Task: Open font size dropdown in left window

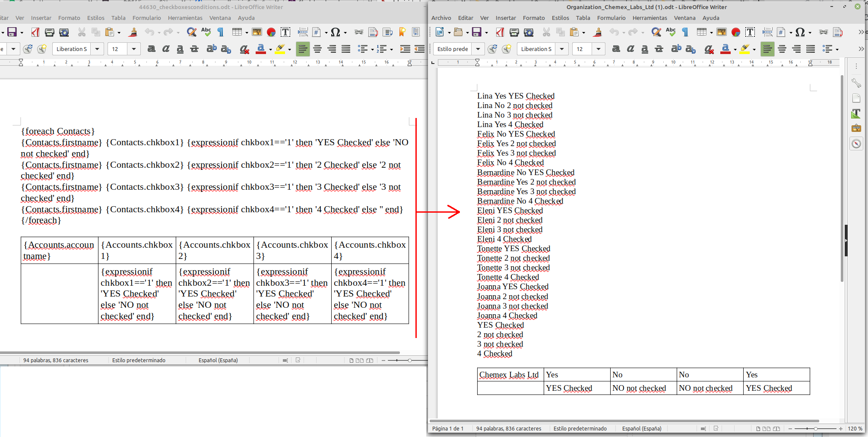Action: pyautogui.click(x=134, y=49)
